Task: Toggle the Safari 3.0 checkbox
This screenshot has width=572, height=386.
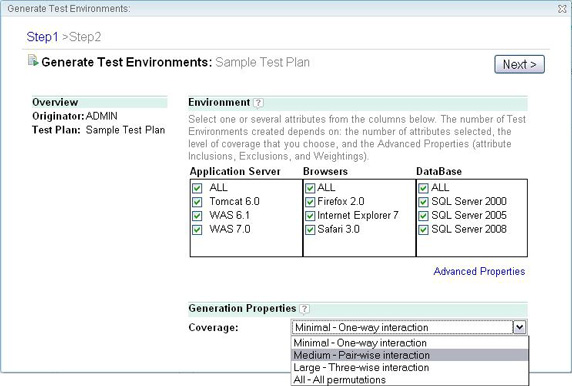Action: pyautogui.click(x=310, y=229)
